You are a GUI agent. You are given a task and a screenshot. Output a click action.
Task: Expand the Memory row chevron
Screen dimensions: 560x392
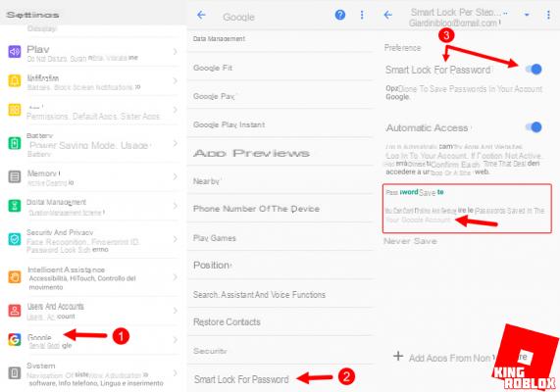coord(176,176)
